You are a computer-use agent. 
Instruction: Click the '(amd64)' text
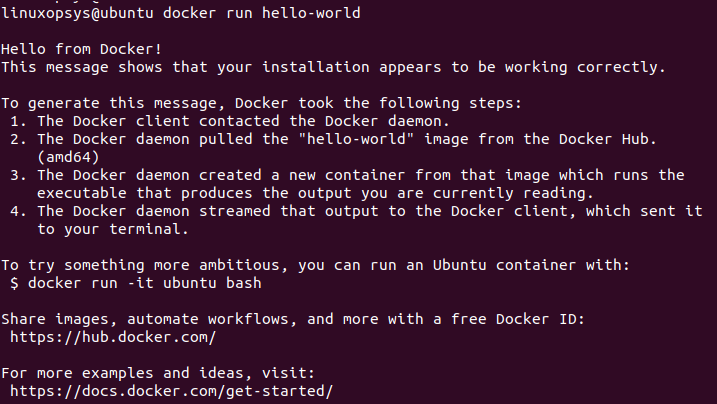point(68,157)
